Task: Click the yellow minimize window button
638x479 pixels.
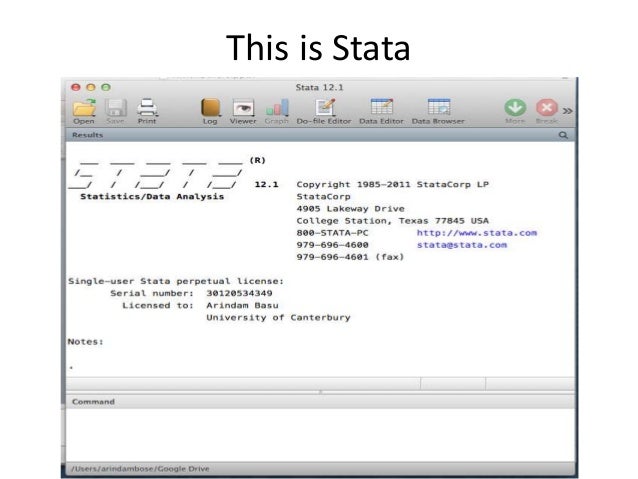Action: coord(91,87)
